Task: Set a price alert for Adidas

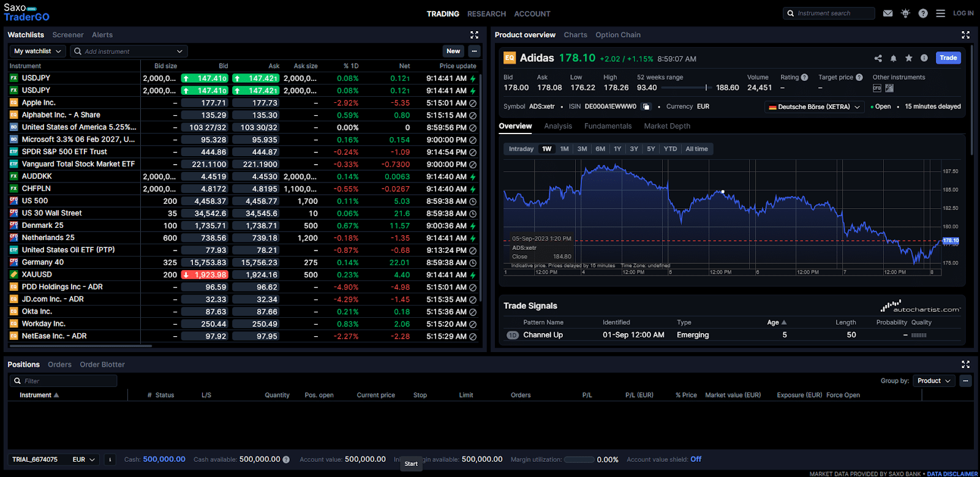Action: click(x=893, y=58)
